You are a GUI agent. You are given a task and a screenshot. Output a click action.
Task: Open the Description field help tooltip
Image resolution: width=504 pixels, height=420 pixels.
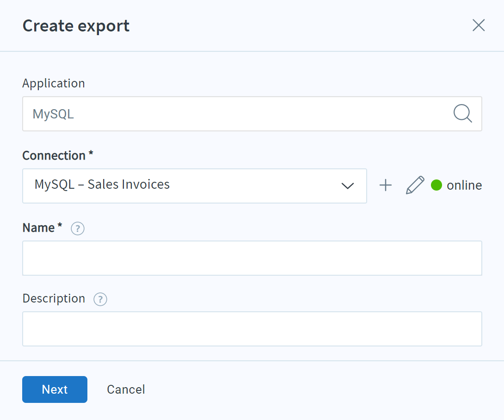(x=100, y=299)
